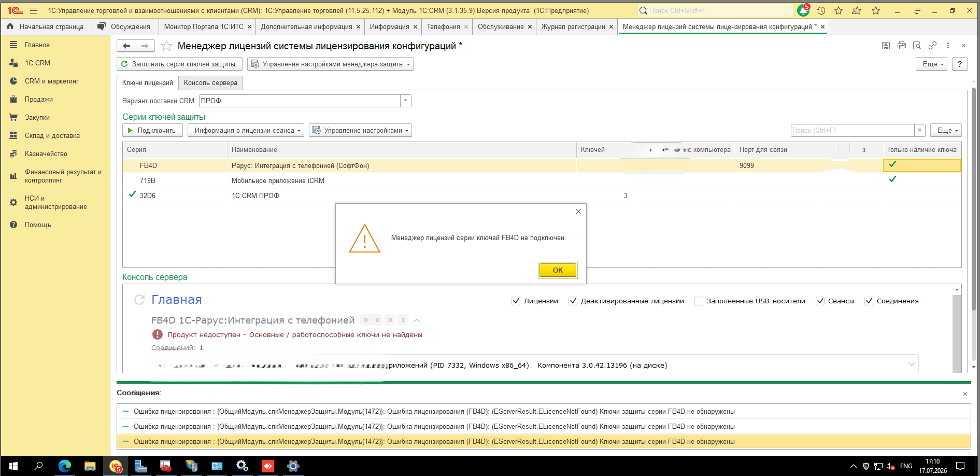980x476 pixels.
Task: Open the Продажи section in sidebar
Action: click(x=38, y=99)
